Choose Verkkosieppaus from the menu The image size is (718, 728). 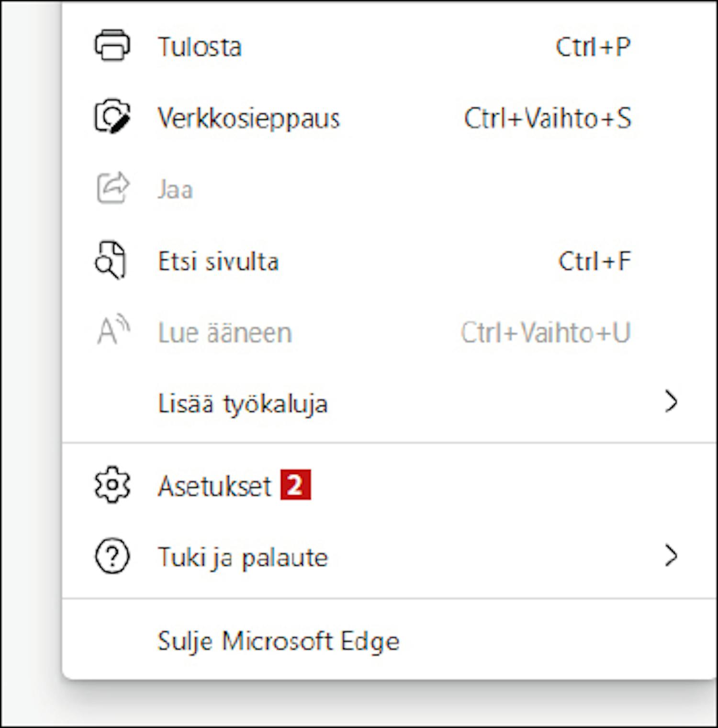pos(389,117)
